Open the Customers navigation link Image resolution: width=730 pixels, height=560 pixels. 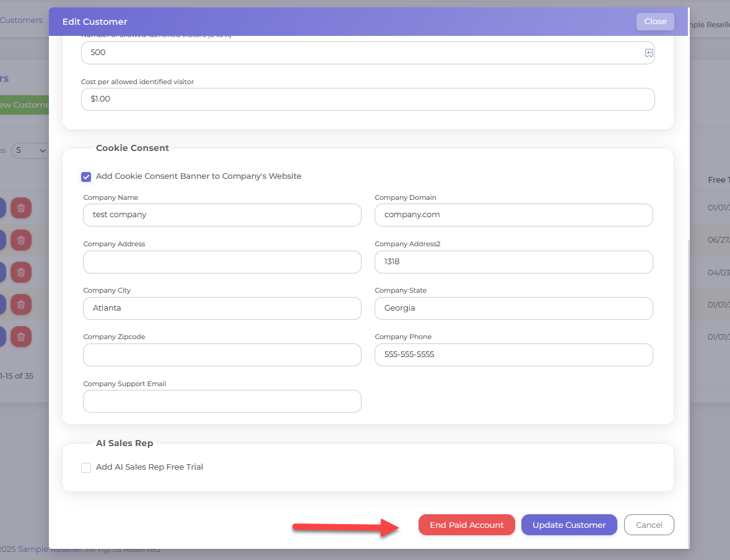coord(22,20)
